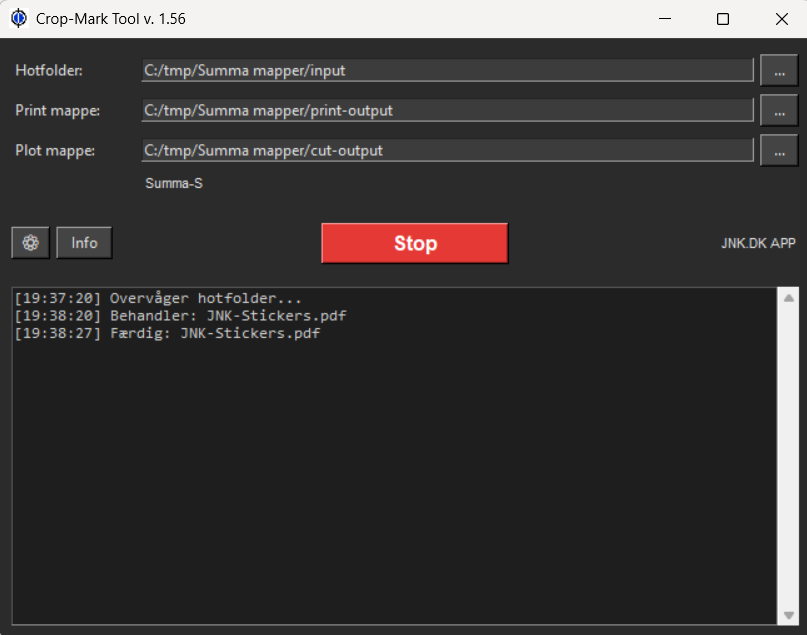Image resolution: width=807 pixels, height=635 pixels.
Task: Click the Summa-S plotter label
Action: 174,184
